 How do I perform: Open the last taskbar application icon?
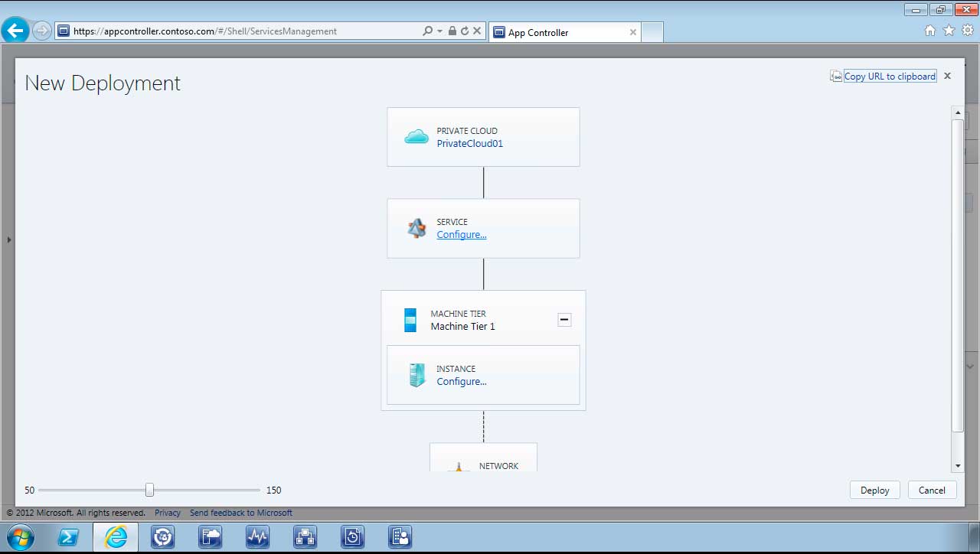tap(400, 537)
